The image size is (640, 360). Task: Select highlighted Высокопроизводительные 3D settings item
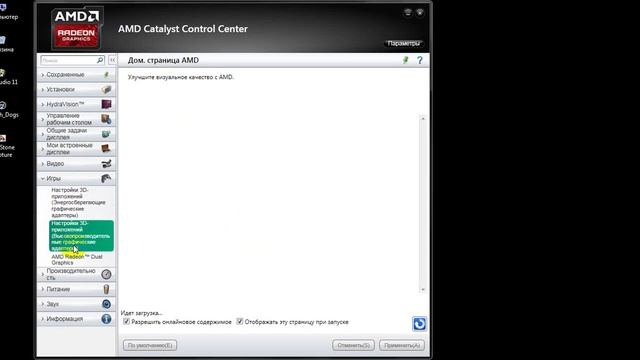81,236
